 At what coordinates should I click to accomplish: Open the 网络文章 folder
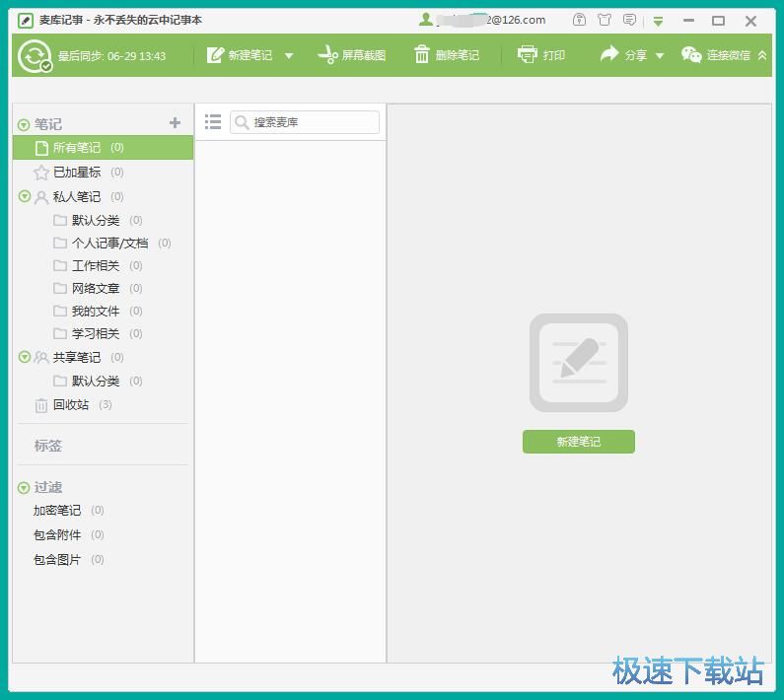click(x=96, y=288)
